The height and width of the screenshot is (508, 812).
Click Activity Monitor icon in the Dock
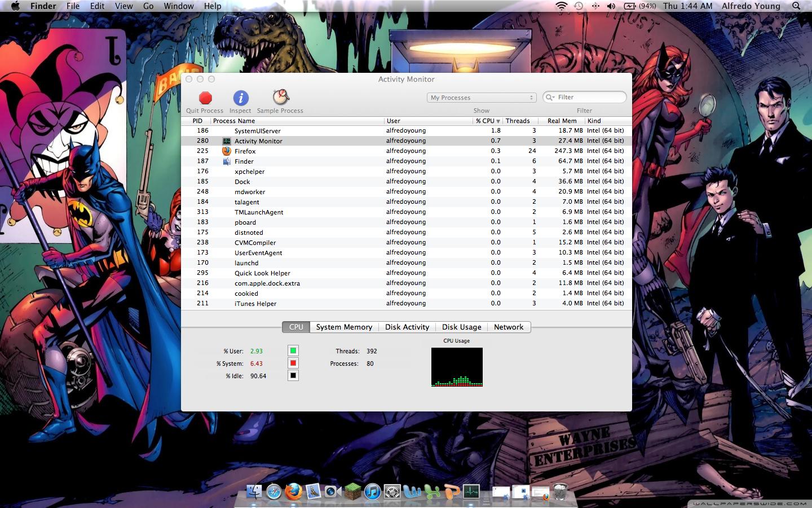(471, 492)
